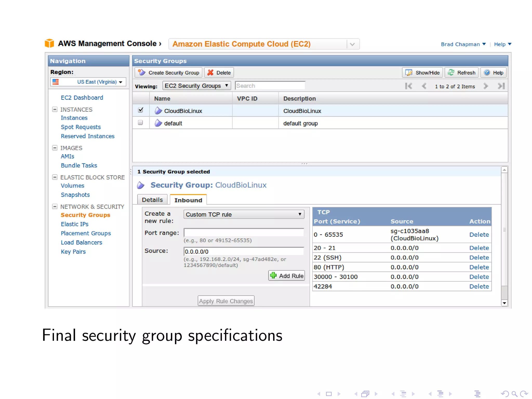Click the Source input field

244,251
